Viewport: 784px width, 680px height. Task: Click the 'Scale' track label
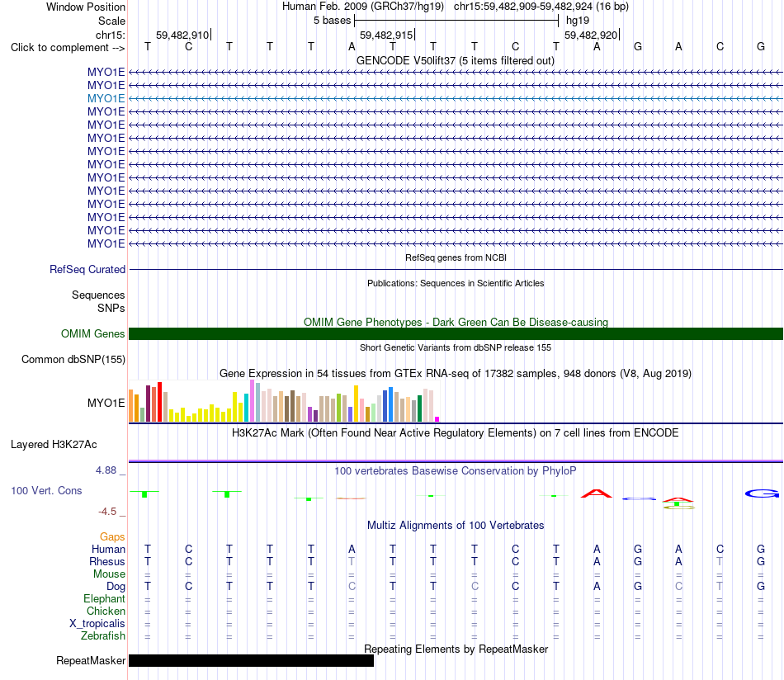(111, 21)
